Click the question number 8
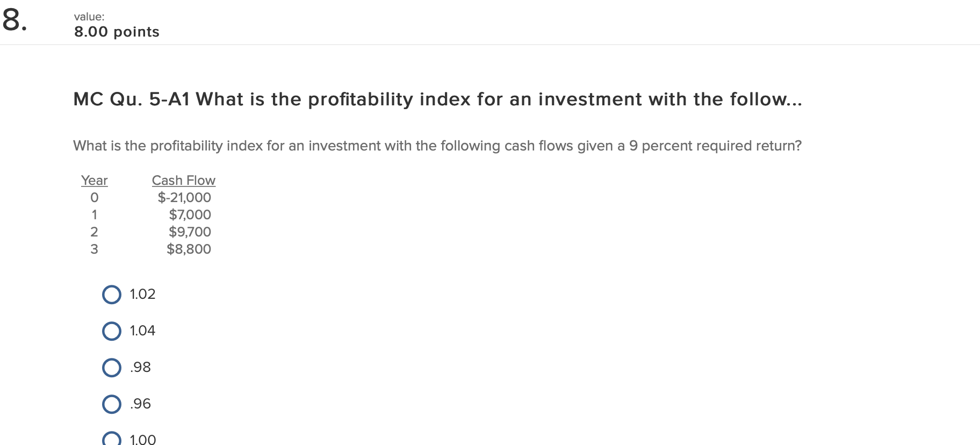The height and width of the screenshot is (445, 980). point(15,20)
